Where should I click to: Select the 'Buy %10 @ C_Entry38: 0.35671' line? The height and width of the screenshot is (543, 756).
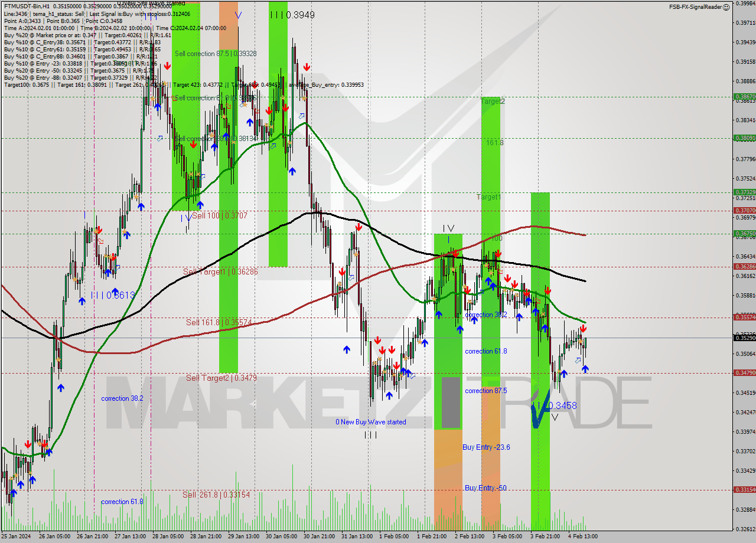(x=82, y=42)
